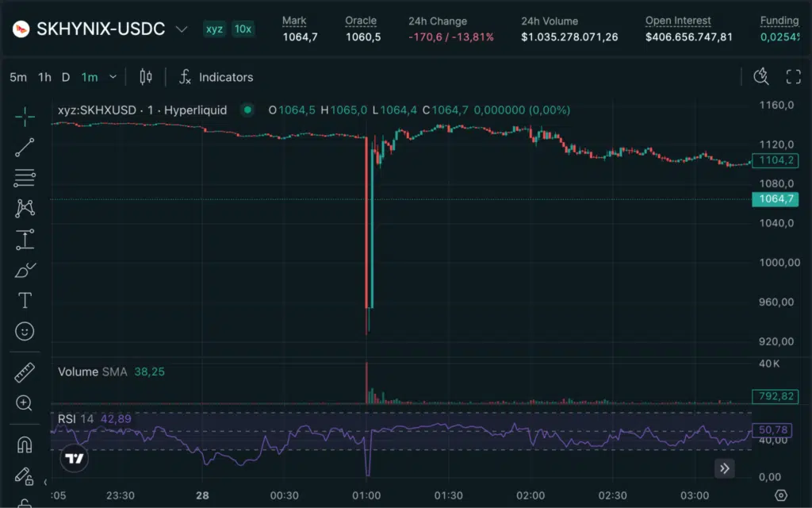The height and width of the screenshot is (508, 812).
Task: Open the Indicators menu
Action: pos(216,77)
